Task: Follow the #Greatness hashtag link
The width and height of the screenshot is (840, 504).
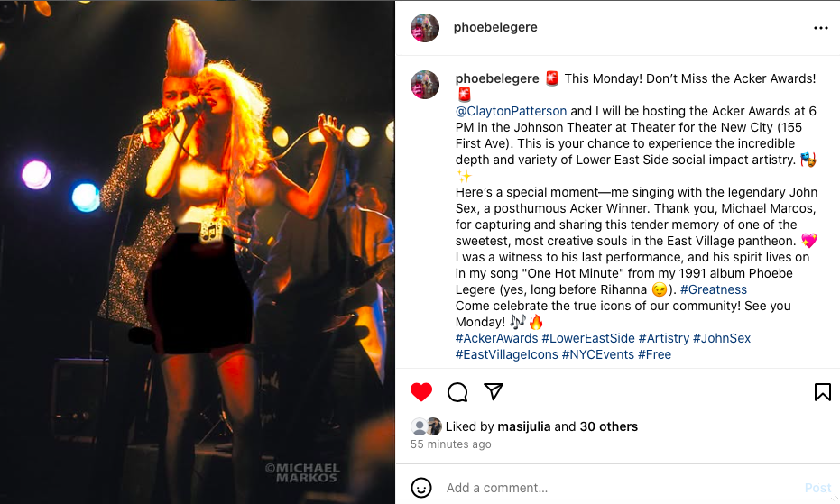Action: click(714, 289)
